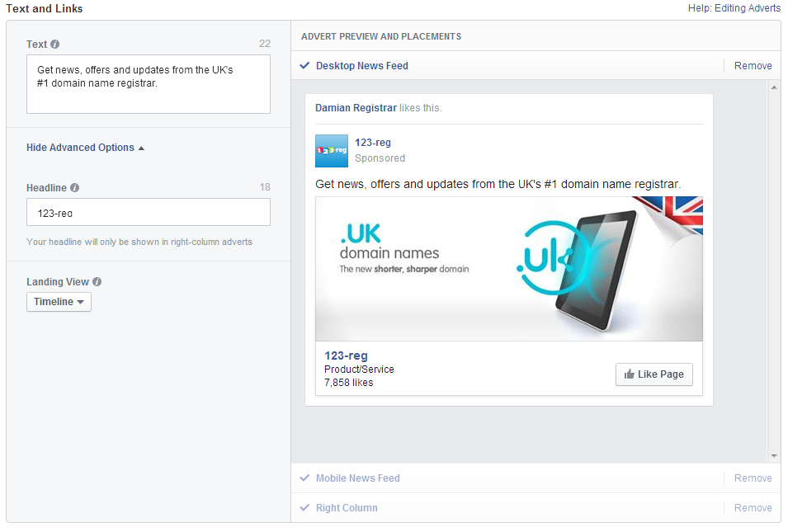Click the preview scrollbar up arrow
Viewport: 788px width, 532px height.
(774, 87)
